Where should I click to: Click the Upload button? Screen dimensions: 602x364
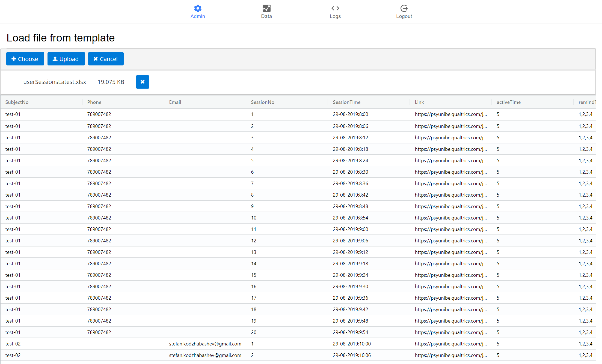tap(66, 59)
